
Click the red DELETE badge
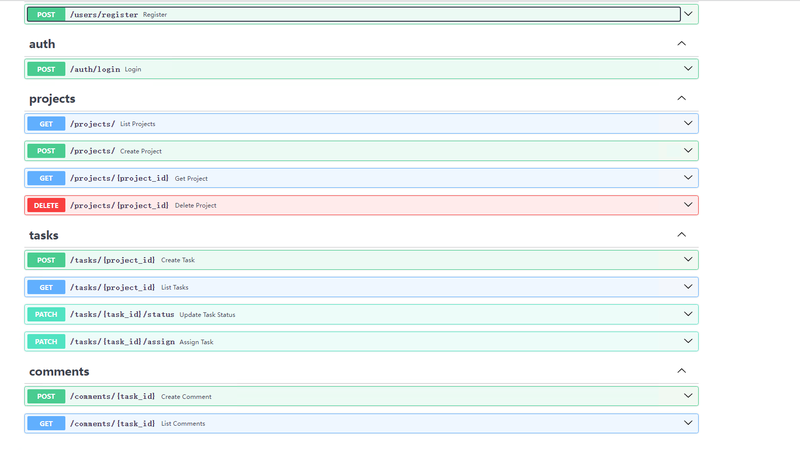point(46,205)
